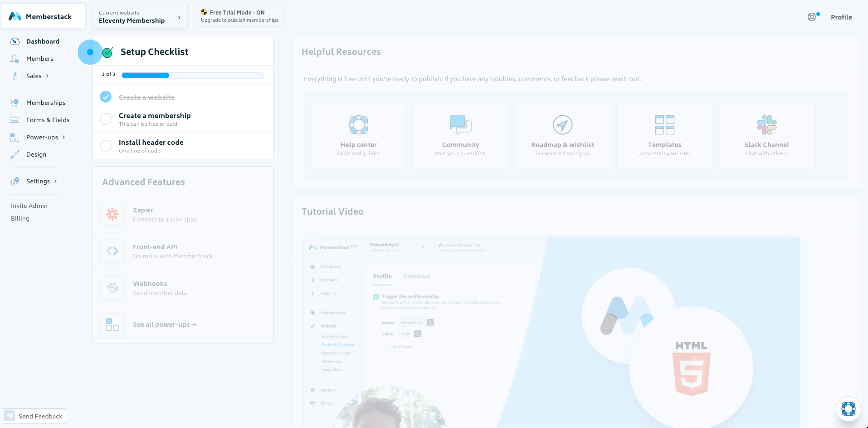Click the Members person icon
The image size is (868, 428).
click(x=15, y=59)
